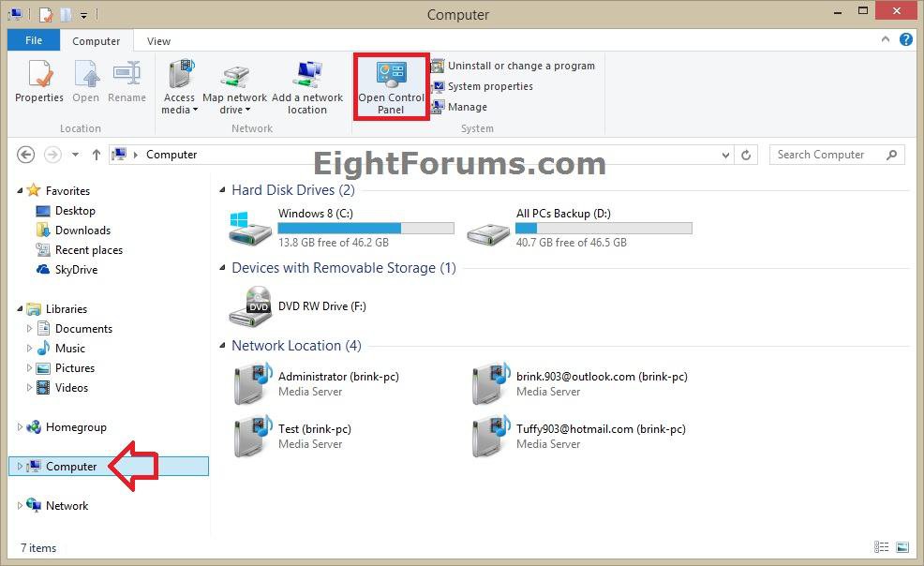Select Test (brink-pc) media server icon
This screenshot has width=924, height=566.
point(253,436)
